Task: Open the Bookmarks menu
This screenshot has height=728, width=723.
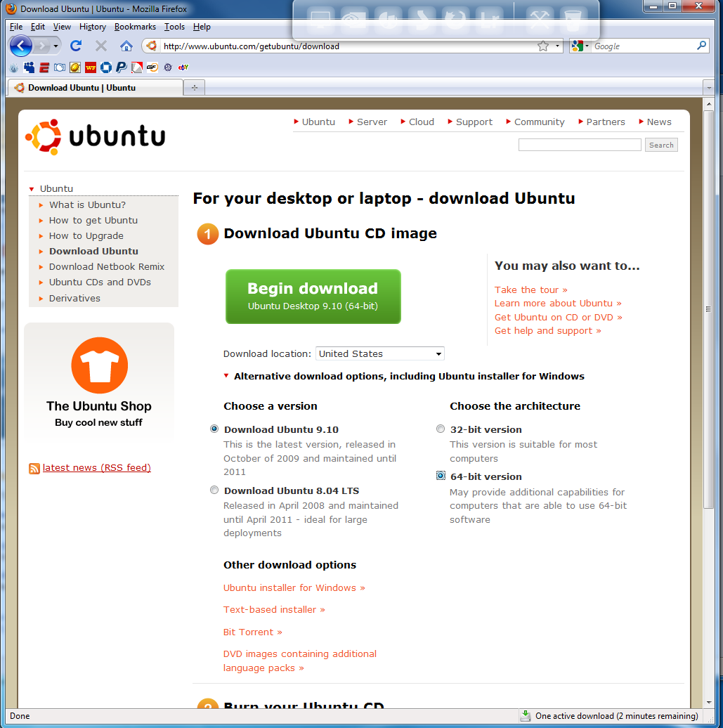Action: 135,27
